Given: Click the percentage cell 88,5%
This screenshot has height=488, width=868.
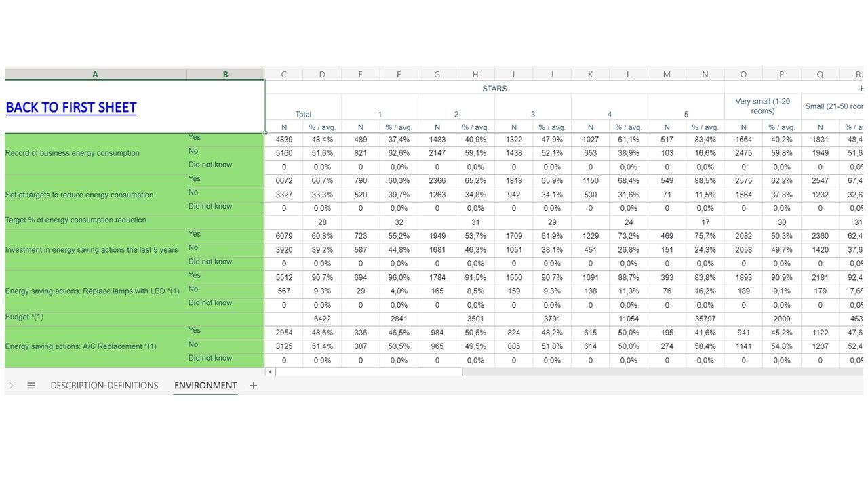Looking at the screenshot, I should [705, 181].
